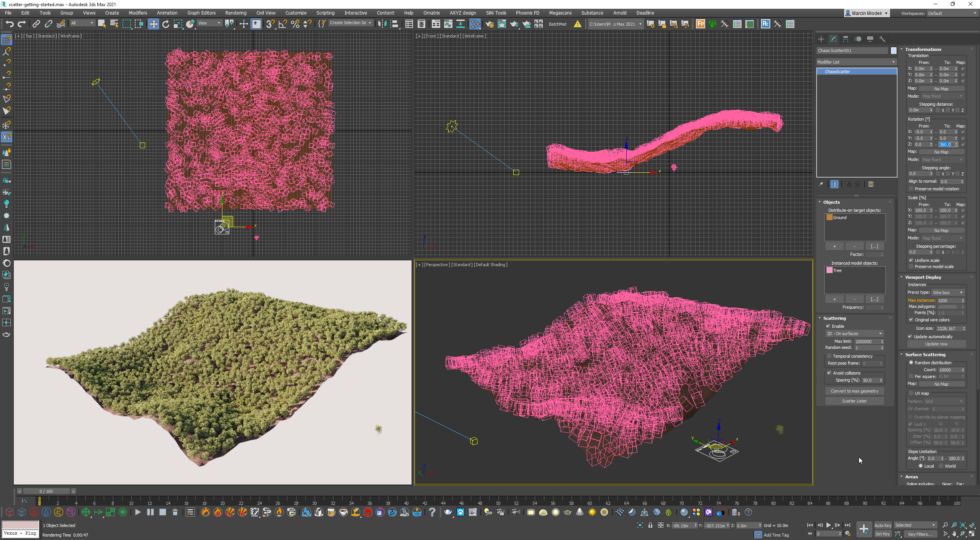This screenshot has height=540, width=980.
Task: Click the Redo arrow icon
Action: pyautogui.click(x=22, y=24)
